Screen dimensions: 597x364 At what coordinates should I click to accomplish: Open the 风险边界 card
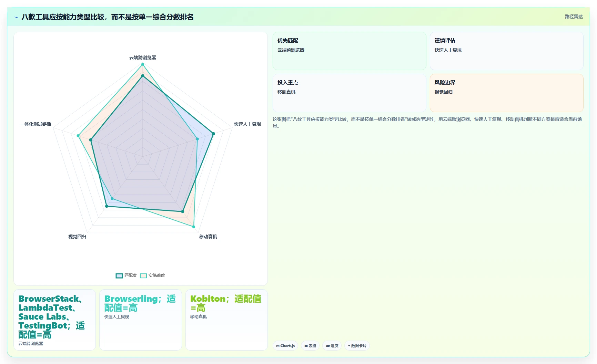507,93
